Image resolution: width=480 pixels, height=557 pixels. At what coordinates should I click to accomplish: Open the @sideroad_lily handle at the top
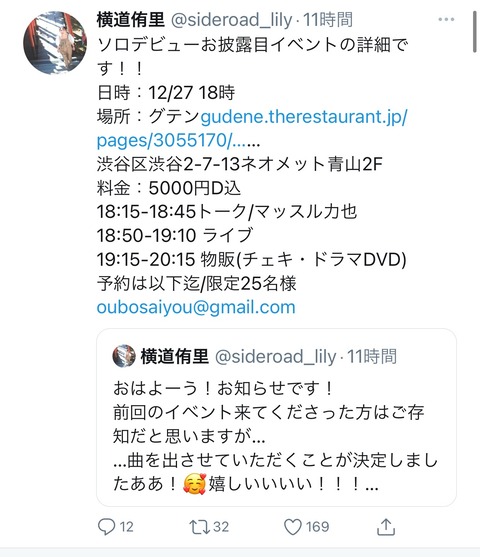232,20
